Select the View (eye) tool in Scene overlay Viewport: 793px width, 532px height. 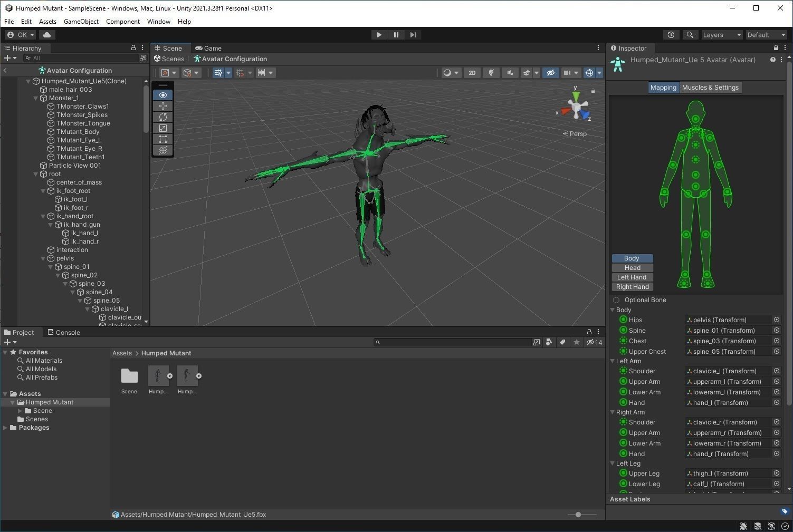click(x=163, y=95)
